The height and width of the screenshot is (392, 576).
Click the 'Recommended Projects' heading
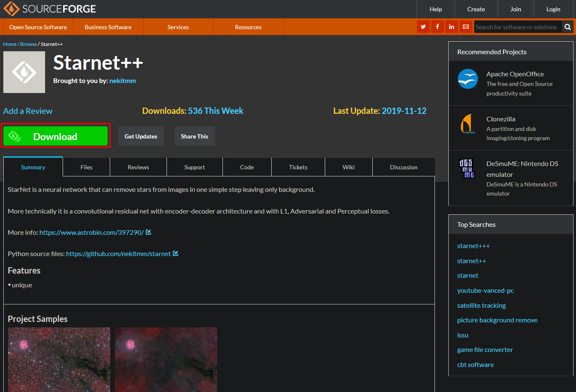click(x=492, y=52)
